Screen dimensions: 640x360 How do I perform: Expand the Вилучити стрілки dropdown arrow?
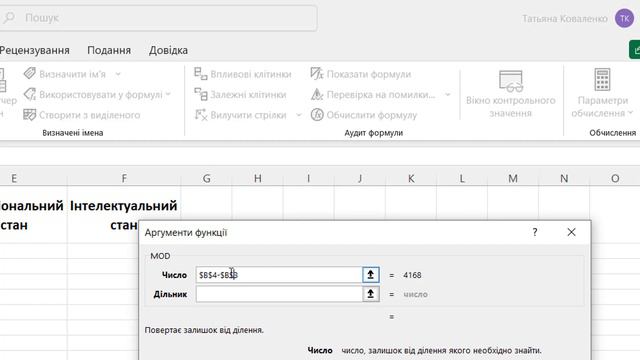[x=298, y=115]
